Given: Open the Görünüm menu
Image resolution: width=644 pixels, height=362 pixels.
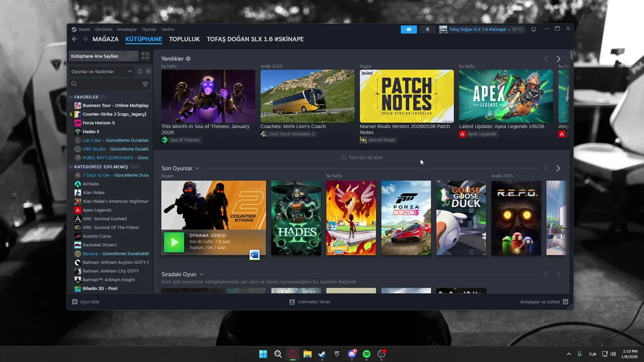Looking at the screenshot, I should click(104, 29).
